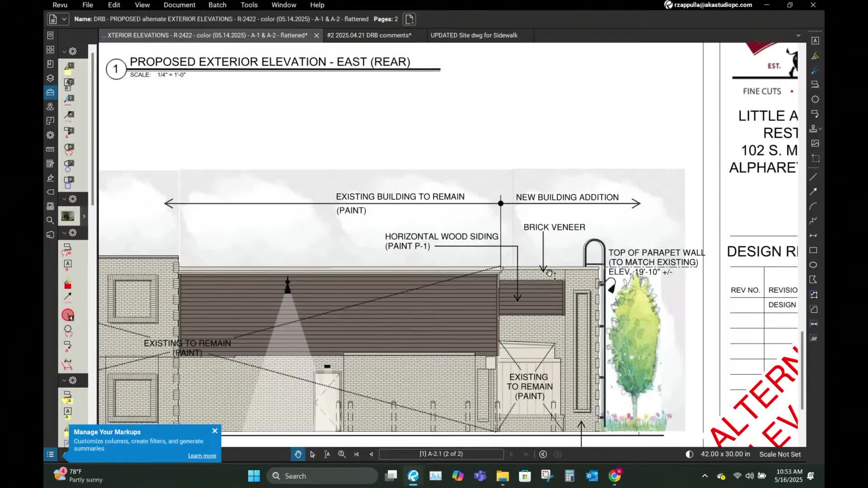
Task: Collapse the second Tool Chest set chevron
Action: pos(64,199)
